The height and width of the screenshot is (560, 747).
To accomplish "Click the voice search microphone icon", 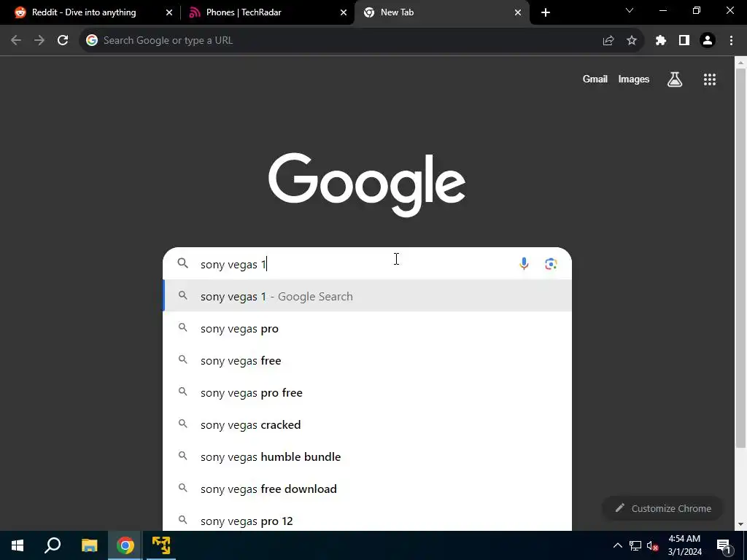I will [x=524, y=264].
